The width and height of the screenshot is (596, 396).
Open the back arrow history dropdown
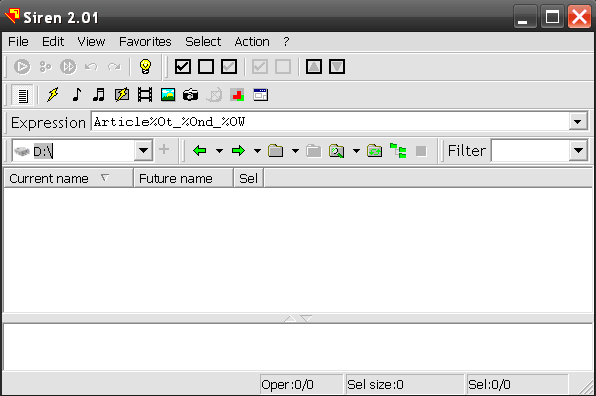click(x=219, y=151)
